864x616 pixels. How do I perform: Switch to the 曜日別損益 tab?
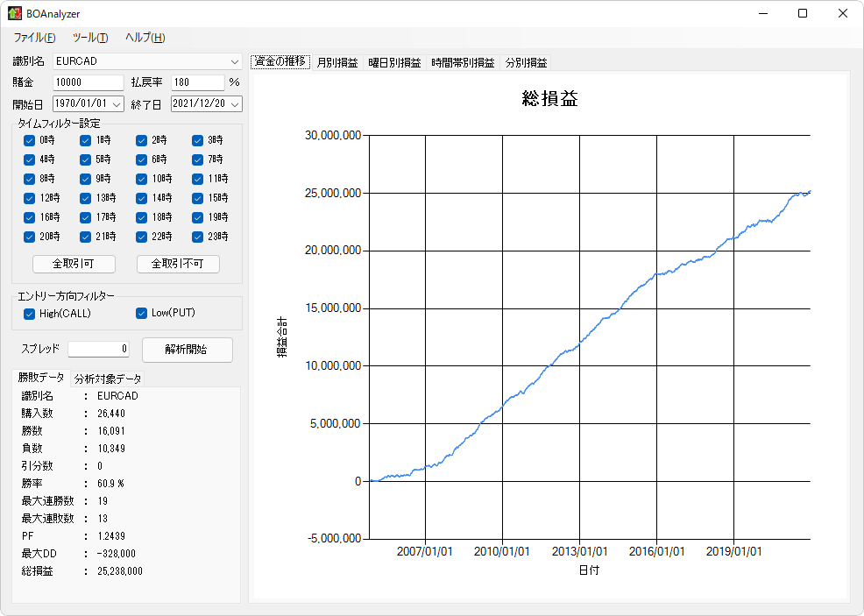[394, 63]
